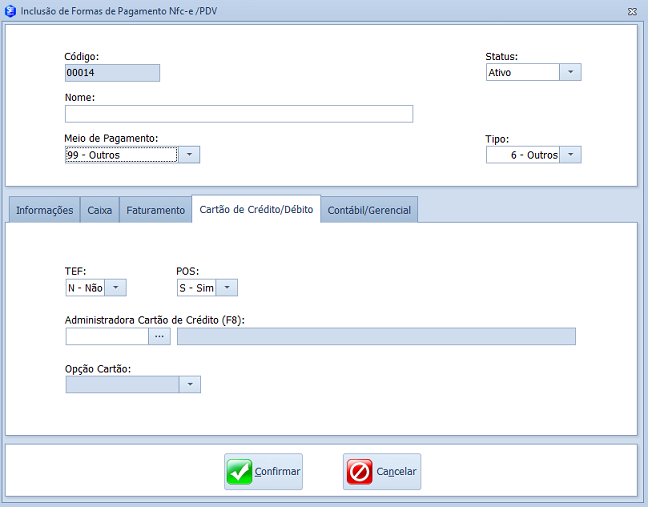Click inside the Nome text field
Screen dimensions: 648x507
[x=238, y=114]
